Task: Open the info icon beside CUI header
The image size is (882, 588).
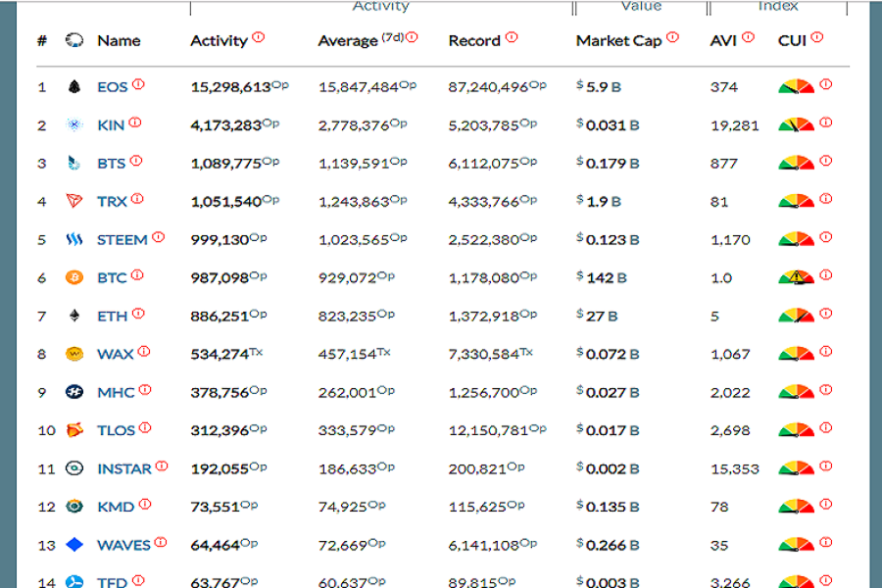Action: (x=817, y=37)
